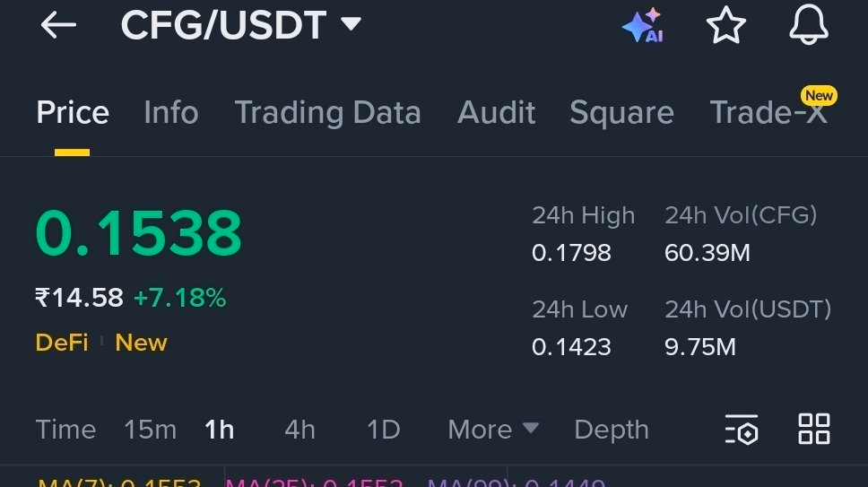Select the 15m chart interval

pyautogui.click(x=150, y=430)
